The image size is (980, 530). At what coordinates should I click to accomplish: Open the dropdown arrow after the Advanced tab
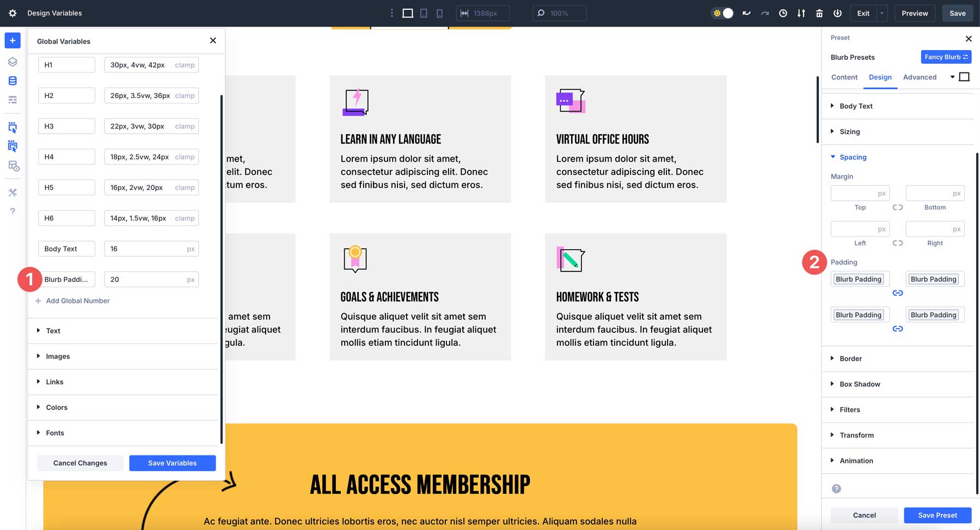tap(952, 77)
